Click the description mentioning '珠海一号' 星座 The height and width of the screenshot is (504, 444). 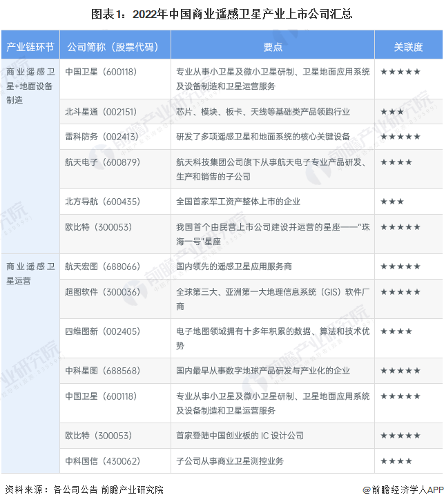coord(273,234)
